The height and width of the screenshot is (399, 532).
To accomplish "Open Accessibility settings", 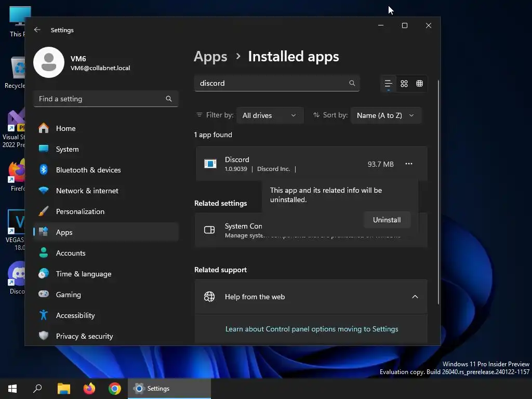I will pyautogui.click(x=106, y=315).
